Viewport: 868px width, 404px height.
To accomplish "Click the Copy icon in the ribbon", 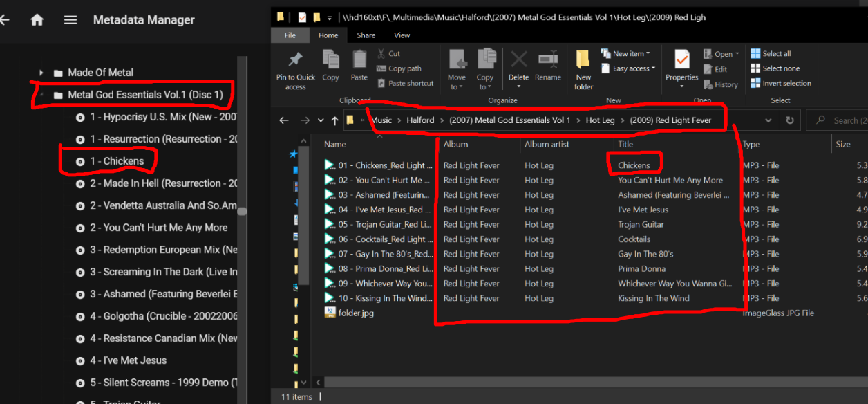I will (x=330, y=61).
